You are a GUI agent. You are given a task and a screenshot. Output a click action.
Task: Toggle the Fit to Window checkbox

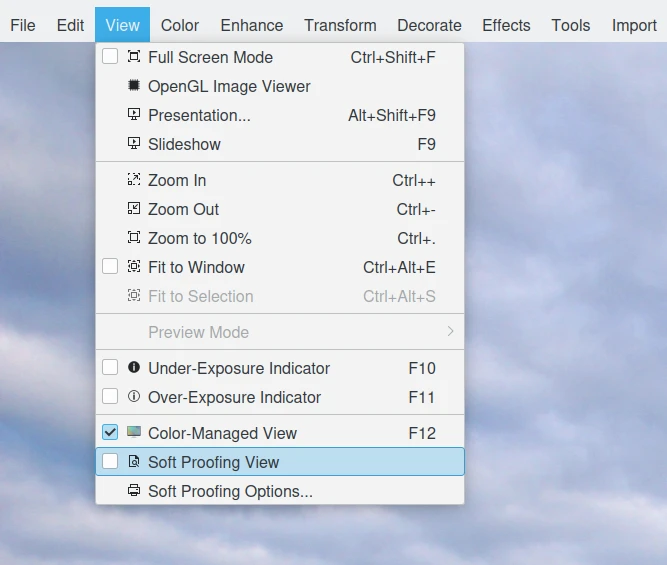[x=110, y=267]
